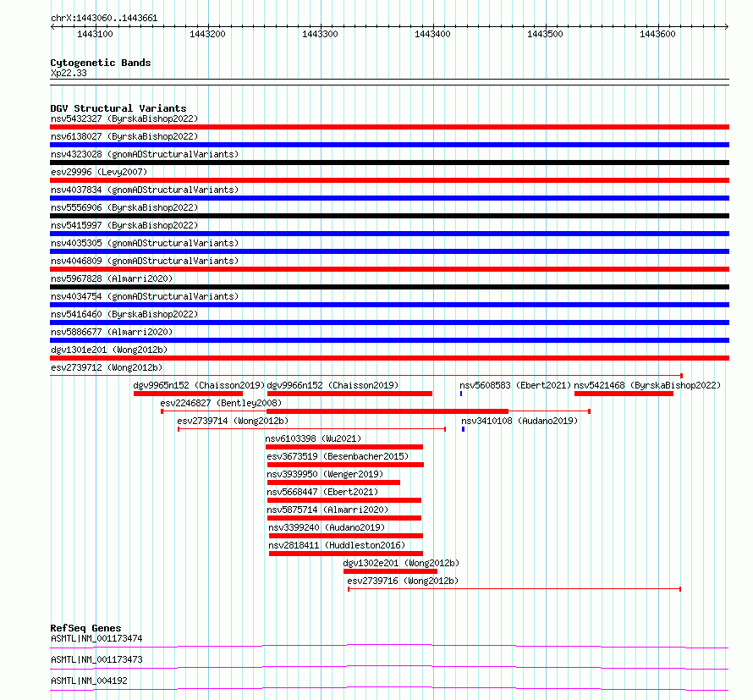Select the thin red line under esv2739716
Screen dimensions: 753x700
[514, 589]
